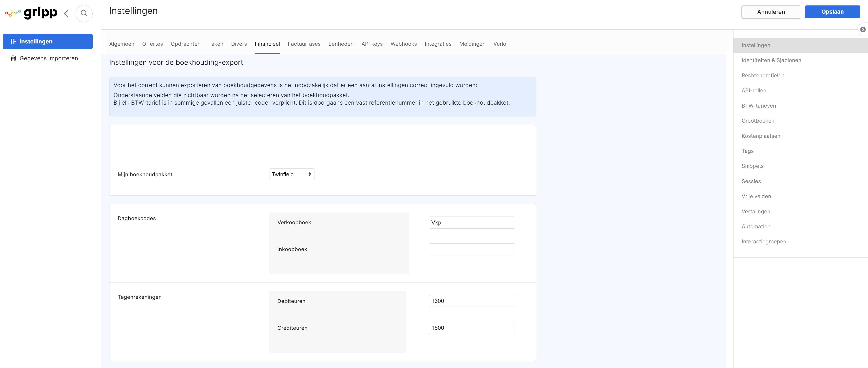
Task: Select Instellingen in the left sidebar
Action: tap(48, 41)
